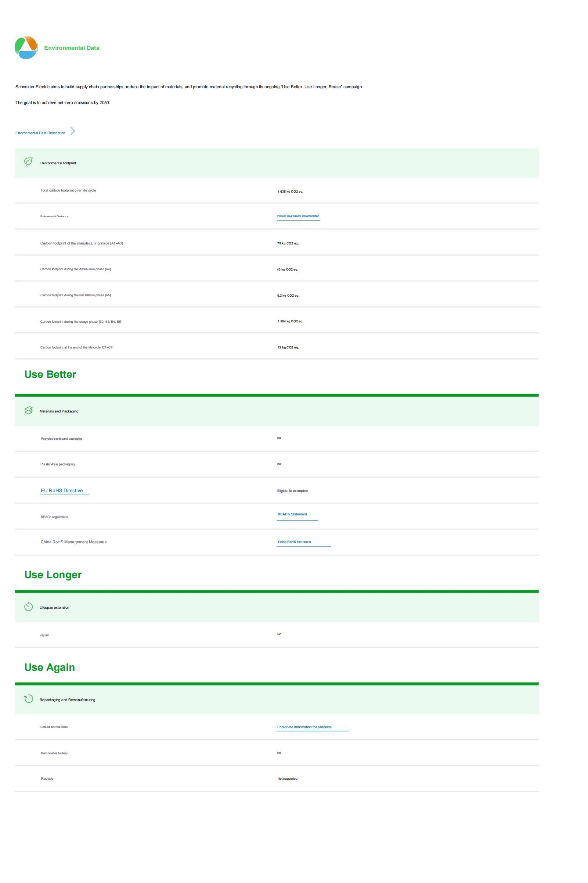Click the circular arrow Repackaging and Remanufacturing icon
The width and height of the screenshot is (588, 883).
[x=28, y=699]
